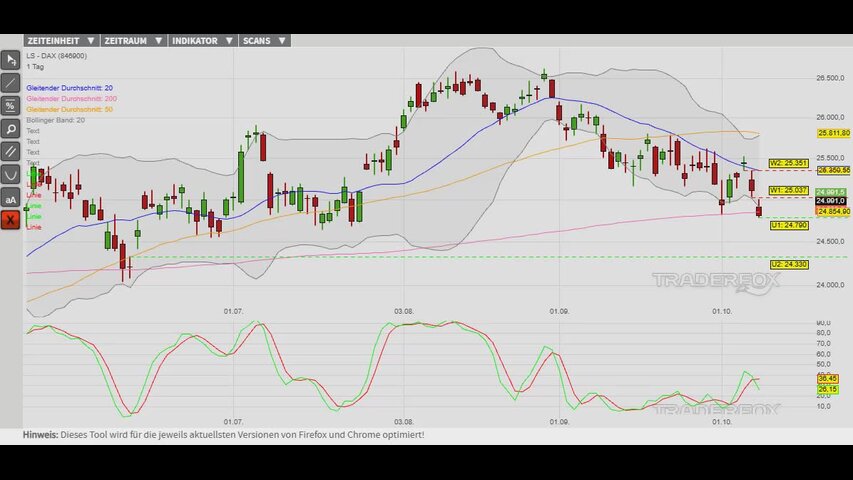Click the green 24.991,5 price tag
This screenshot has height=480, width=853.
click(x=831, y=192)
